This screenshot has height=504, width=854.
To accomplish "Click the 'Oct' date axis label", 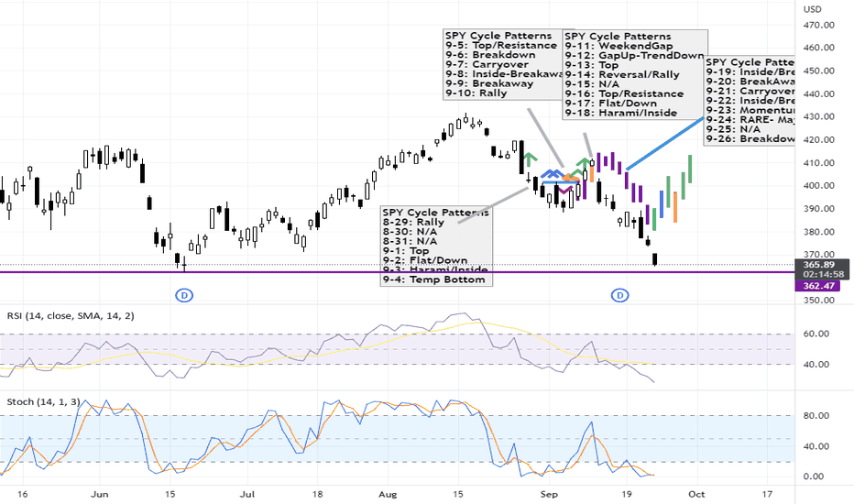I will point(696,494).
